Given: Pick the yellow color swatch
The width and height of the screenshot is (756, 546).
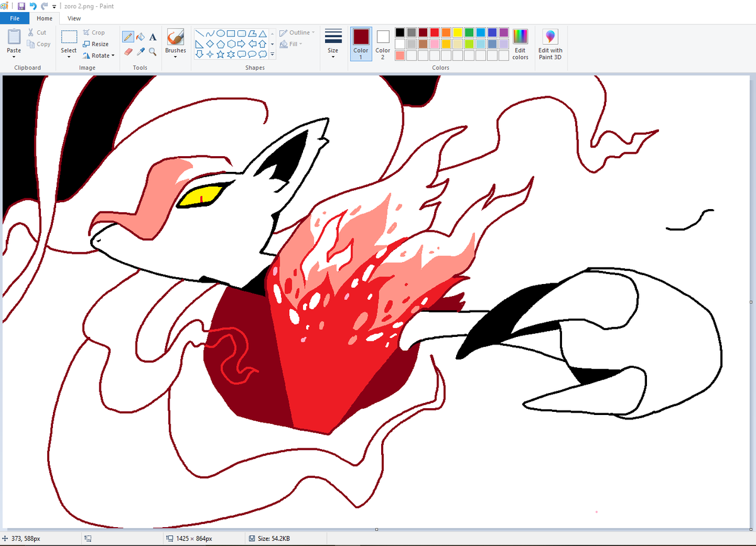Looking at the screenshot, I should coord(457,33).
